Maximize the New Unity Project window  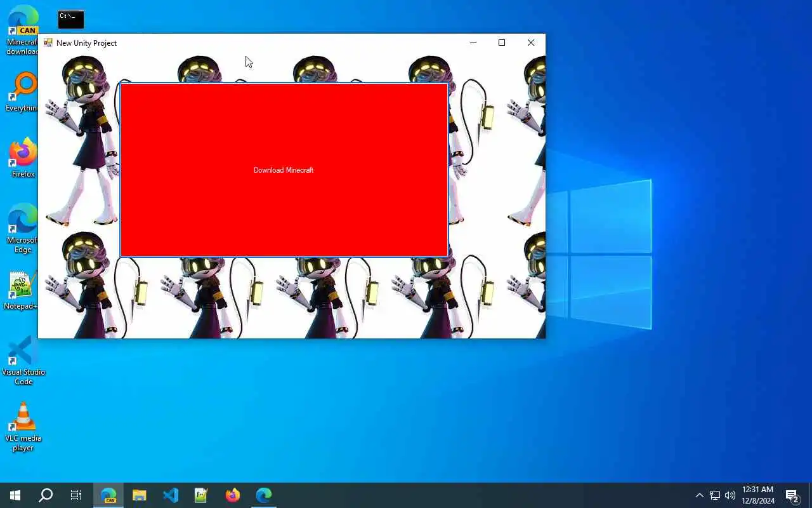[x=502, y=43]
